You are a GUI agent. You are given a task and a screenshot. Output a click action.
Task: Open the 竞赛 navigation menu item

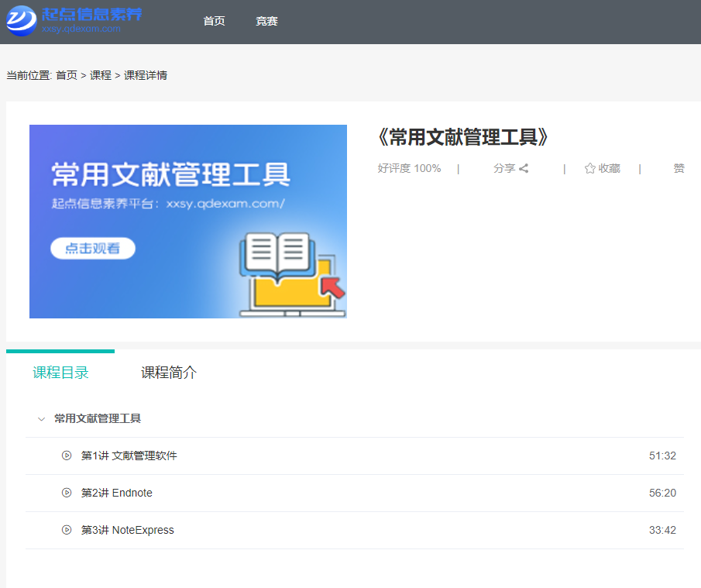coord(266,22)
